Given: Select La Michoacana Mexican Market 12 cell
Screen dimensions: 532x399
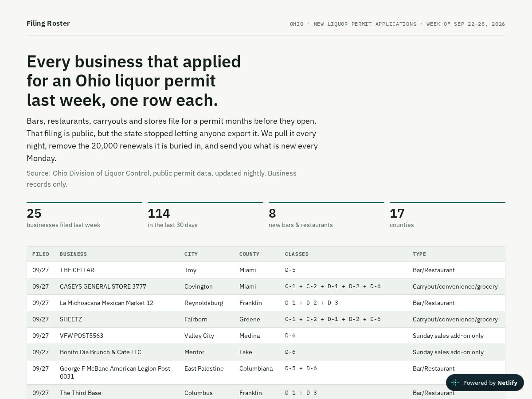Looking at the screenshot, I should (x=106, y=303).
